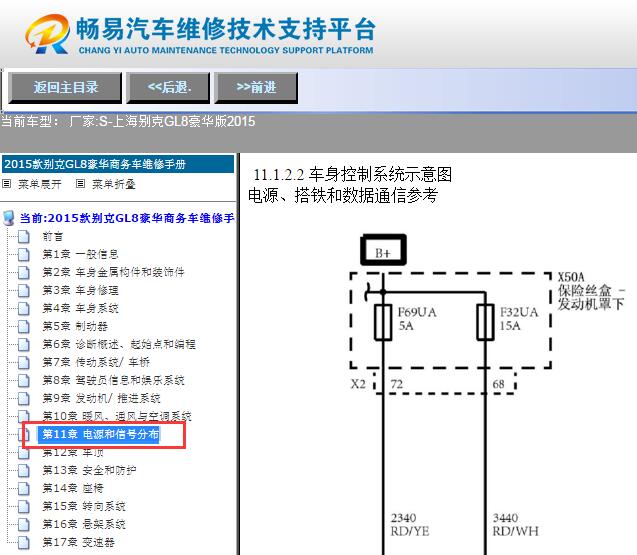Open 第13章 安全和防护
637x555 pixels.
point(89,470)
